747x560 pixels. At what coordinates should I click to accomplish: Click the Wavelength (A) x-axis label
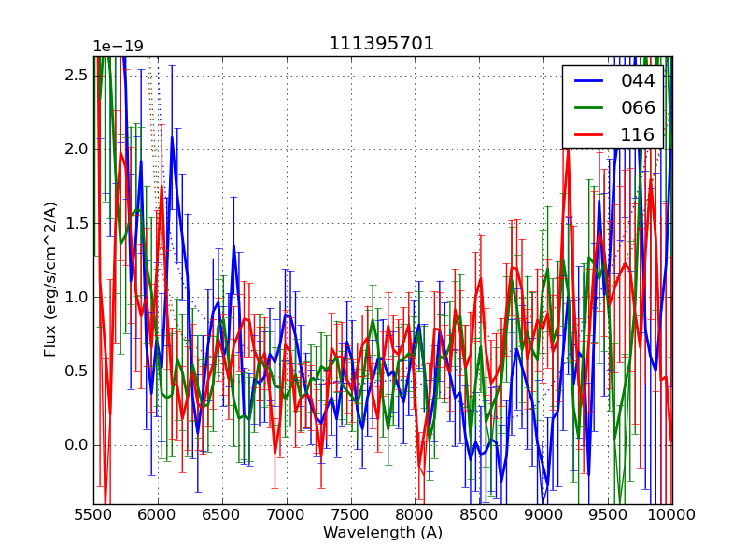tap(383, 533)
